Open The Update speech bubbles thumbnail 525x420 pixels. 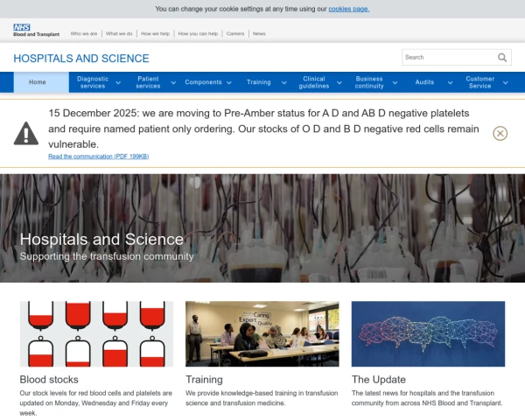pyautogui.click(x=428, y=334)
